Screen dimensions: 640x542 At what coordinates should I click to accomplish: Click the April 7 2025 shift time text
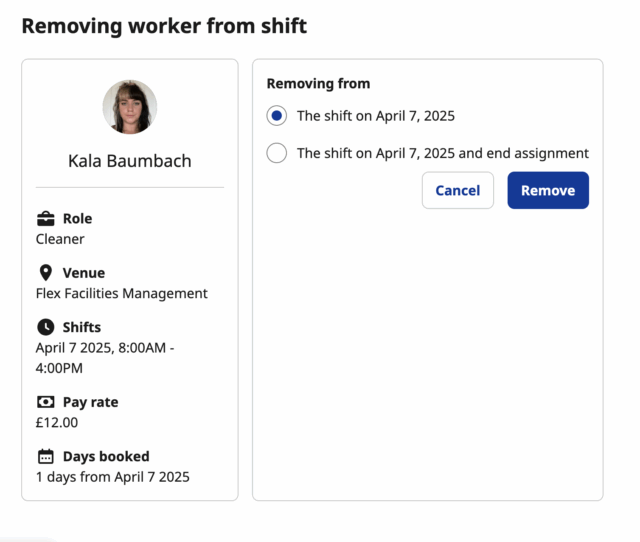click(105, 358)
